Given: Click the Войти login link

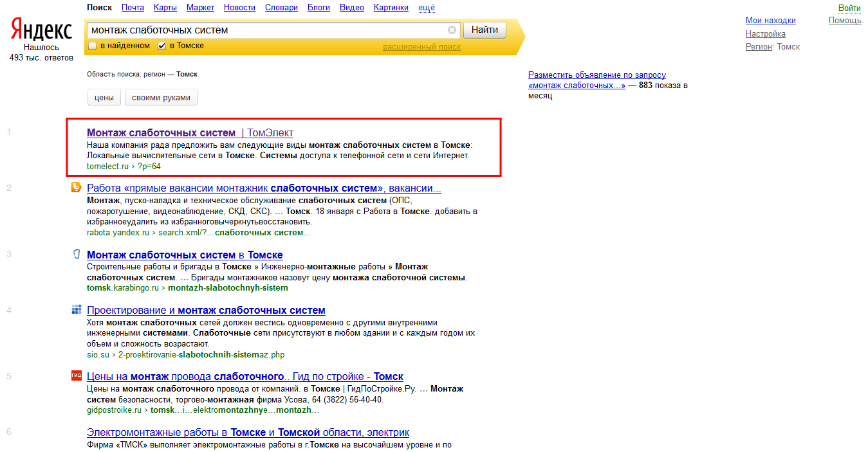Looking at the screenshot, I should 849,8.
